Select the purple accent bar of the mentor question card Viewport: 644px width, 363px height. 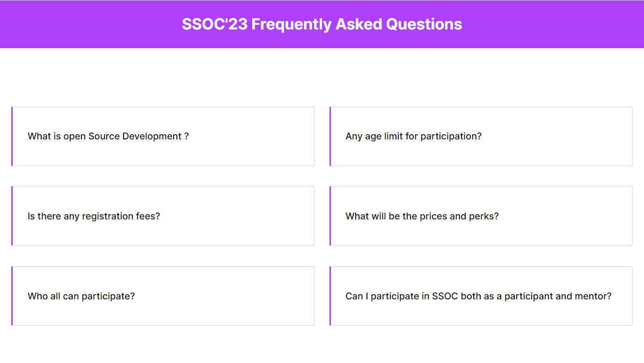click(x=330, y=296)
